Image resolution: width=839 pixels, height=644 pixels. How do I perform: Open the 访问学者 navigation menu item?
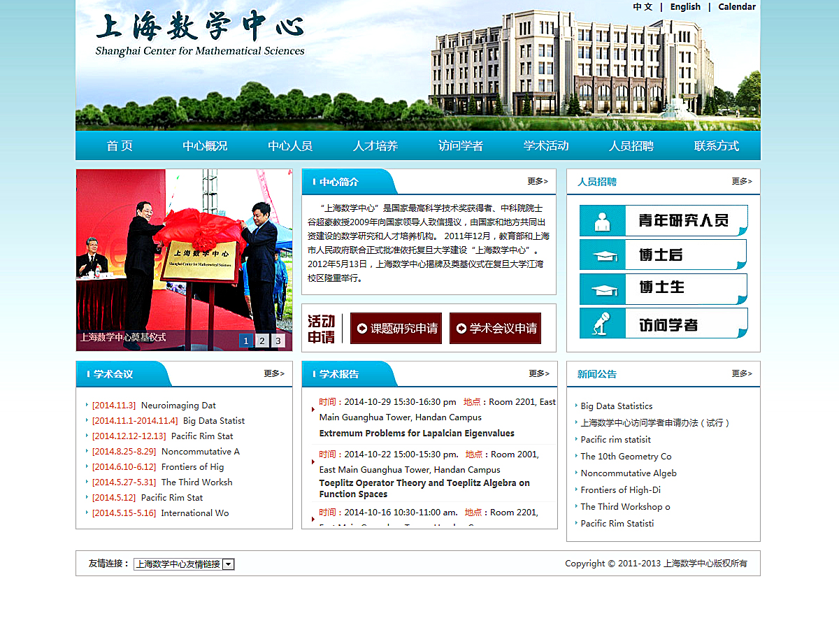pos(461,146)
